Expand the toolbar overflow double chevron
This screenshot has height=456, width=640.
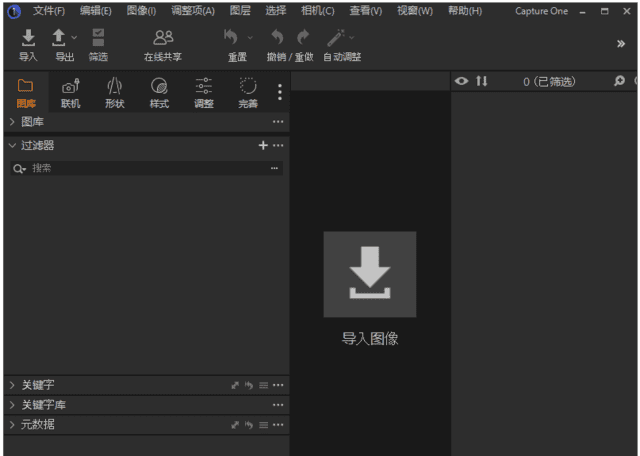click(x=621, y=44)
